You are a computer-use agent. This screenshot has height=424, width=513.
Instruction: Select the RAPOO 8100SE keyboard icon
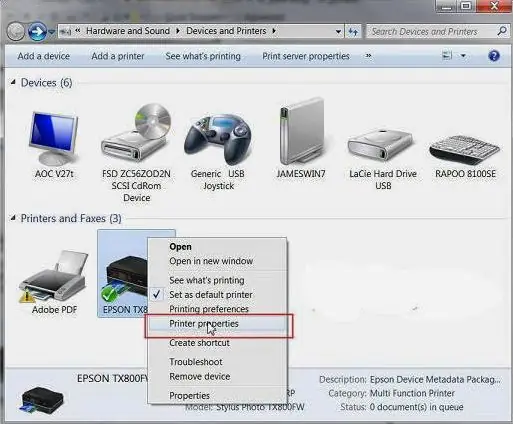(x=465, y=150)
